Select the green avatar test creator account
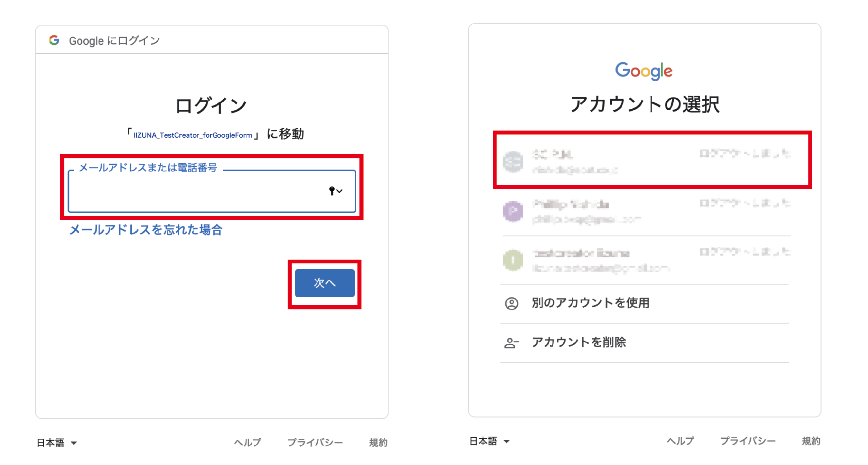The image size is (868, 465). 513,260
